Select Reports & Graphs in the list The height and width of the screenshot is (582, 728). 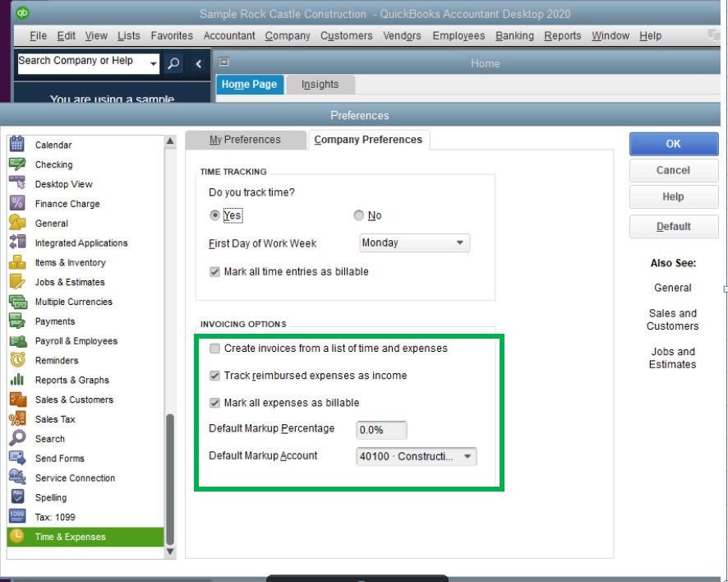85,380
